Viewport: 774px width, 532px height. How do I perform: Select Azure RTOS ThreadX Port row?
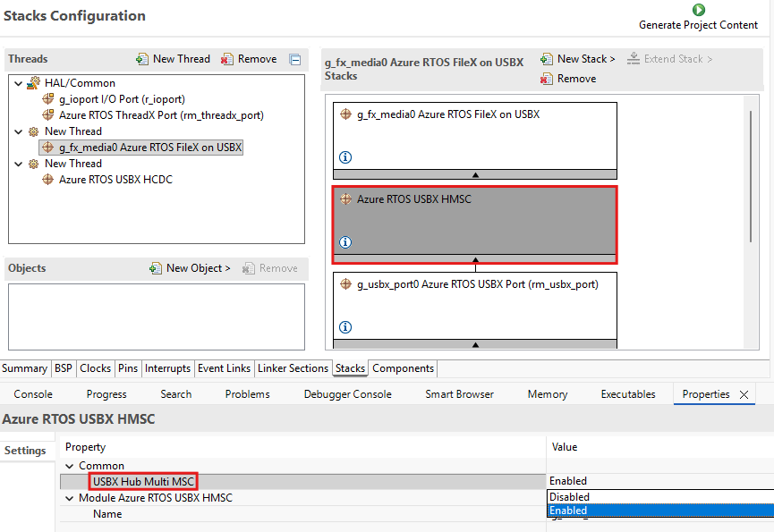point(161,114)
